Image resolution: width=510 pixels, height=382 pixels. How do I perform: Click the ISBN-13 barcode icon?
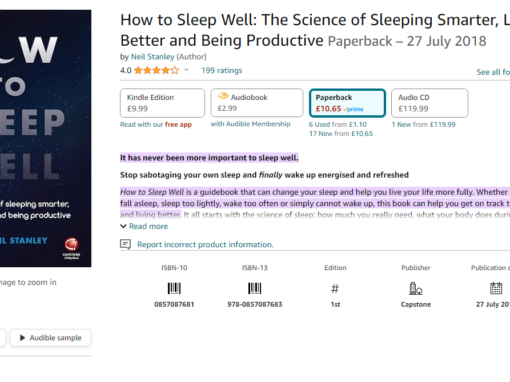[255, 288]
